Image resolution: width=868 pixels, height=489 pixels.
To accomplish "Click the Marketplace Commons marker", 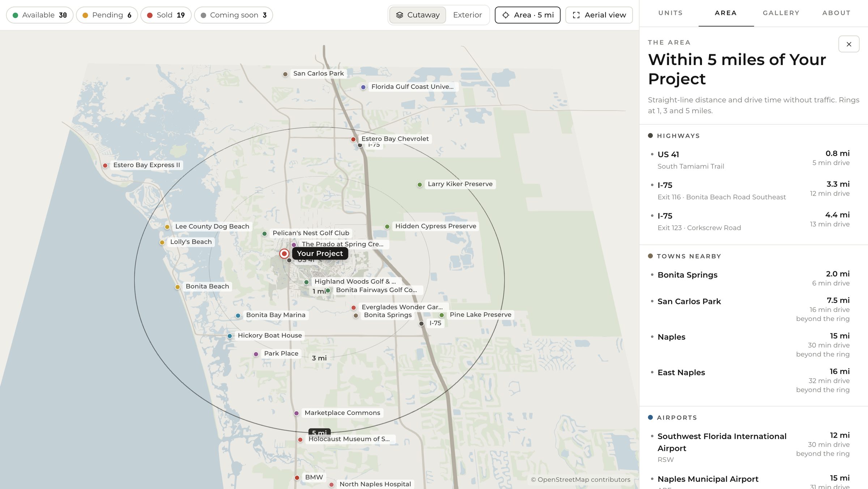I will (297, 413).
